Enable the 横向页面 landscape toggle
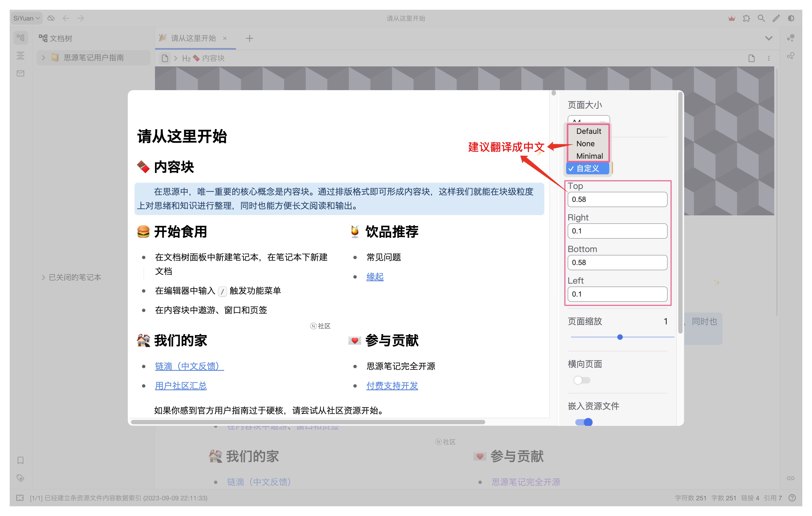This screenshot has width=812, height=516. [581, 380]
